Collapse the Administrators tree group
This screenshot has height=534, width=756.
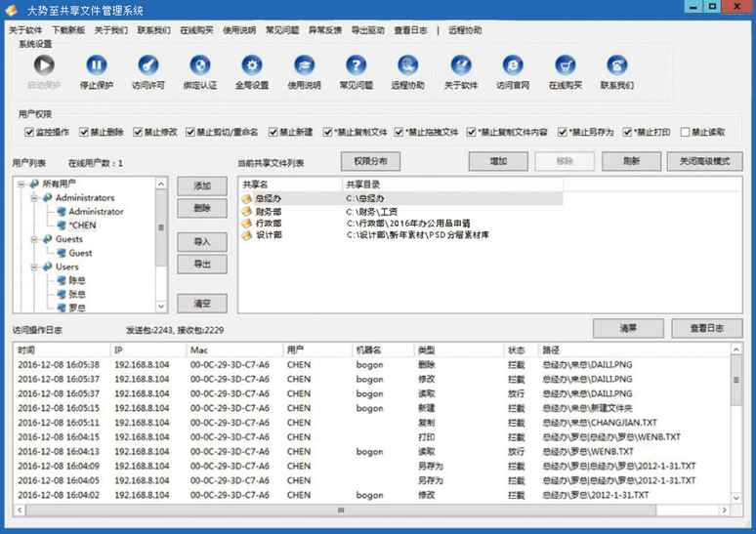click(x=33, y=197)
